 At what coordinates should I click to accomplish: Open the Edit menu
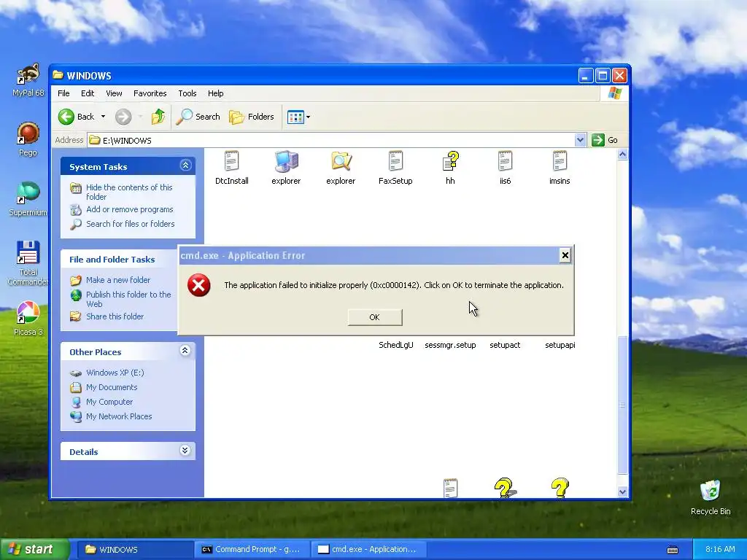pos(88,93)
